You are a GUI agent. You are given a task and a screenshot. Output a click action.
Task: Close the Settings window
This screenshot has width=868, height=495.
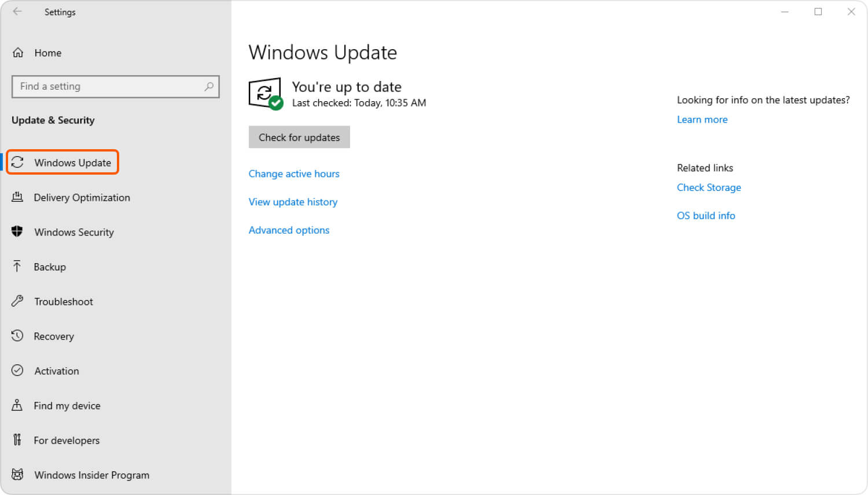pyautogui.click(x=851, y=12)
